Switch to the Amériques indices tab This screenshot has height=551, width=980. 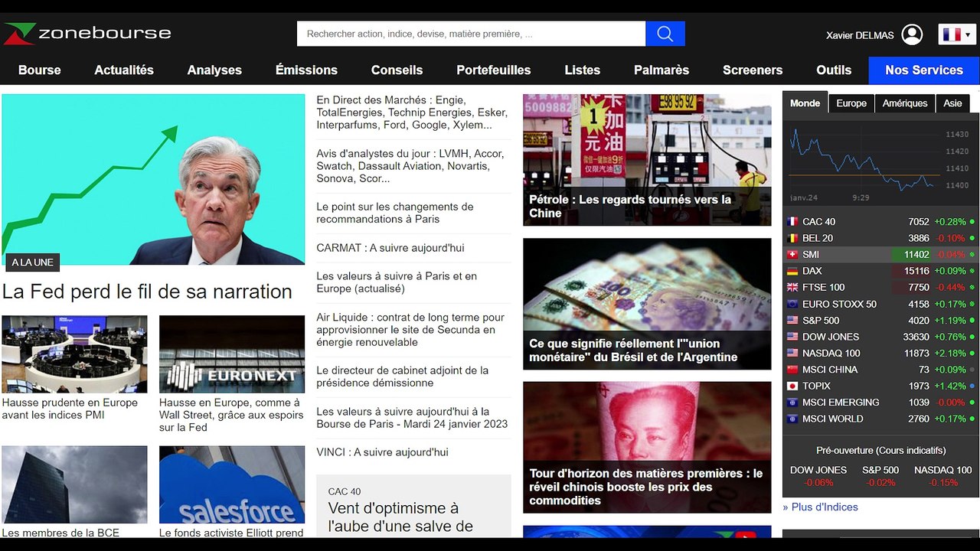[905, 103]
